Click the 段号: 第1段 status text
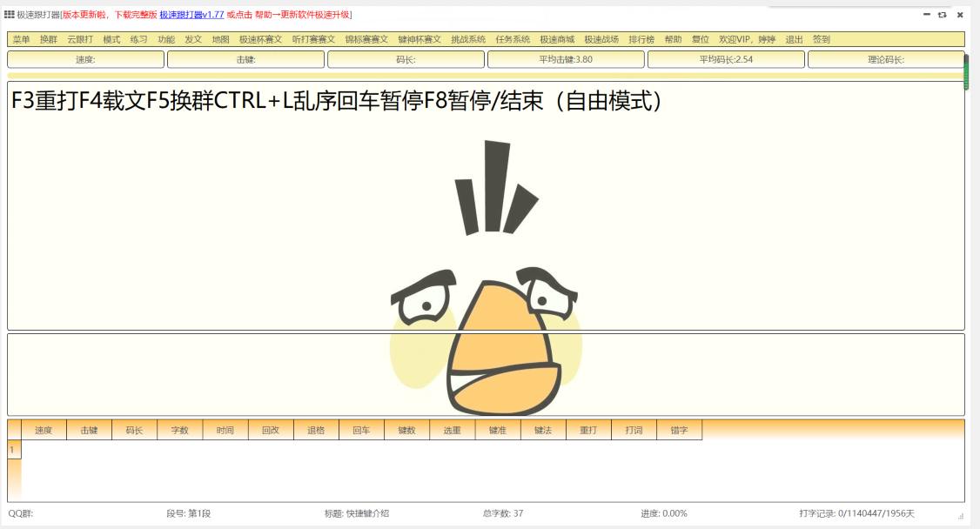Screen dimensions: 980x529 click(189, 513)
